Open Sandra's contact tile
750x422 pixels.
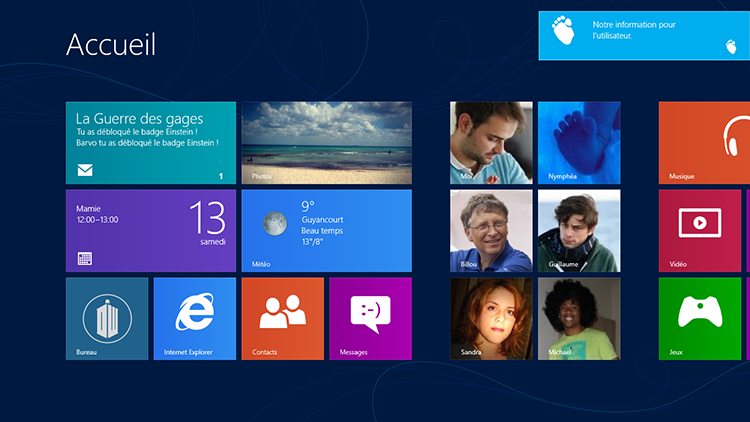(x=490, y=318)
